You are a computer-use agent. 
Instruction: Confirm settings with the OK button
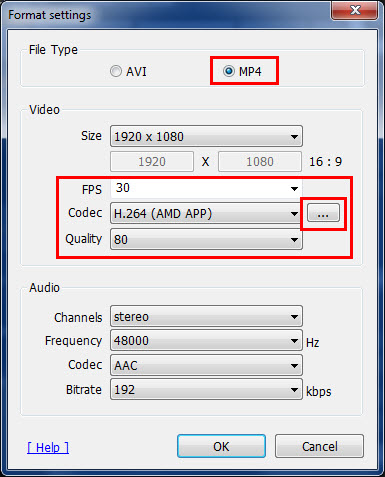pos(221,446)
